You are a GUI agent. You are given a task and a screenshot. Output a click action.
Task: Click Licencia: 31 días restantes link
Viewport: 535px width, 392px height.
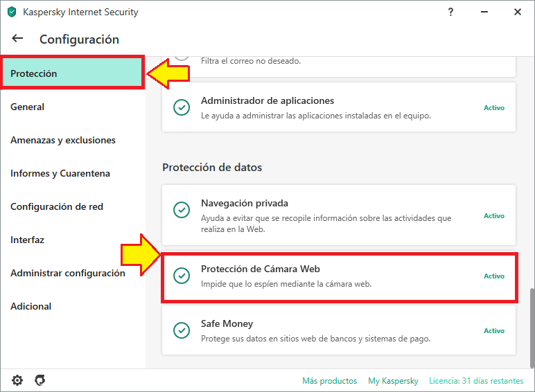tap(476, 381)
